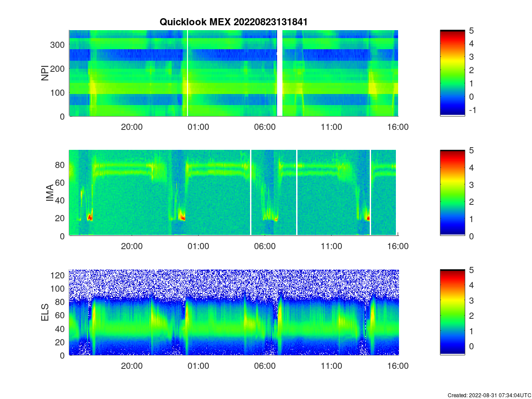Click the 100 tick on the NPI y-axis
Screen dimensions: 532x399
click(59, 93)
